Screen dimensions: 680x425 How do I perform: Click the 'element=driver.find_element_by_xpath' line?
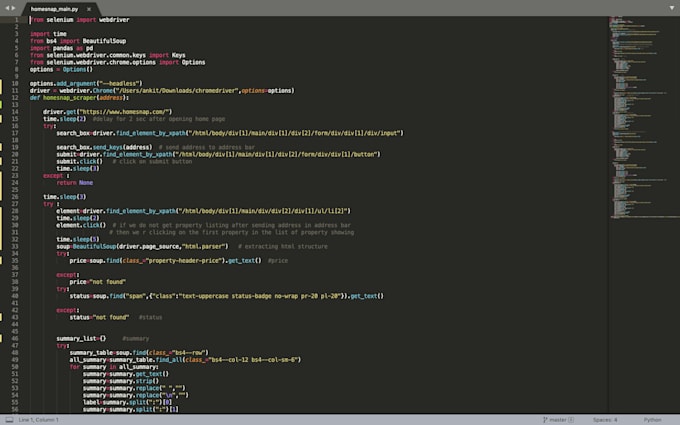pos(203,211)
